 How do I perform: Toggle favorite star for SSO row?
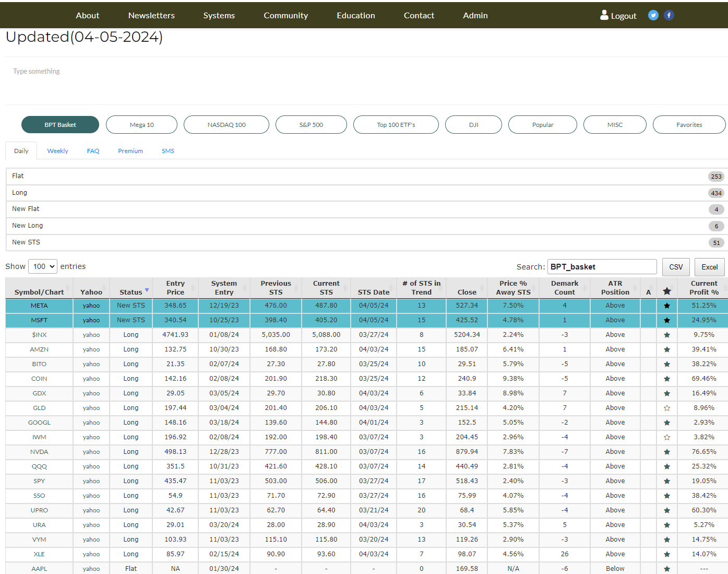point(666,496)
